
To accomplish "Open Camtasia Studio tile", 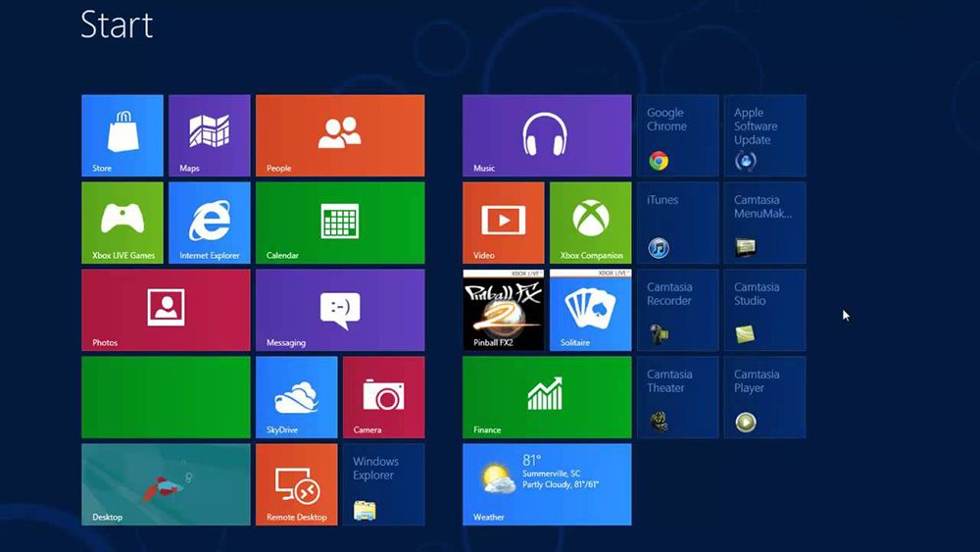I will click(x=765, y=310).
